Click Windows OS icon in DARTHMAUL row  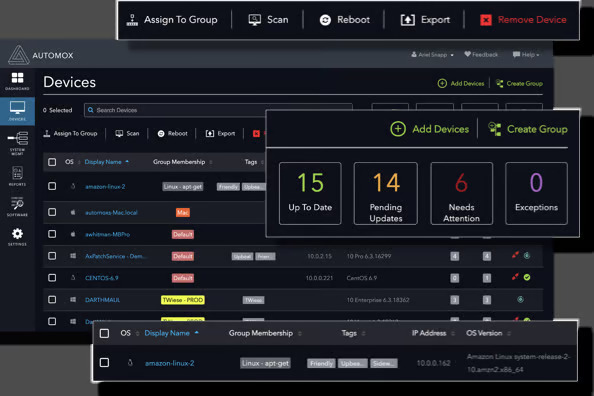[x=73, y=300]
